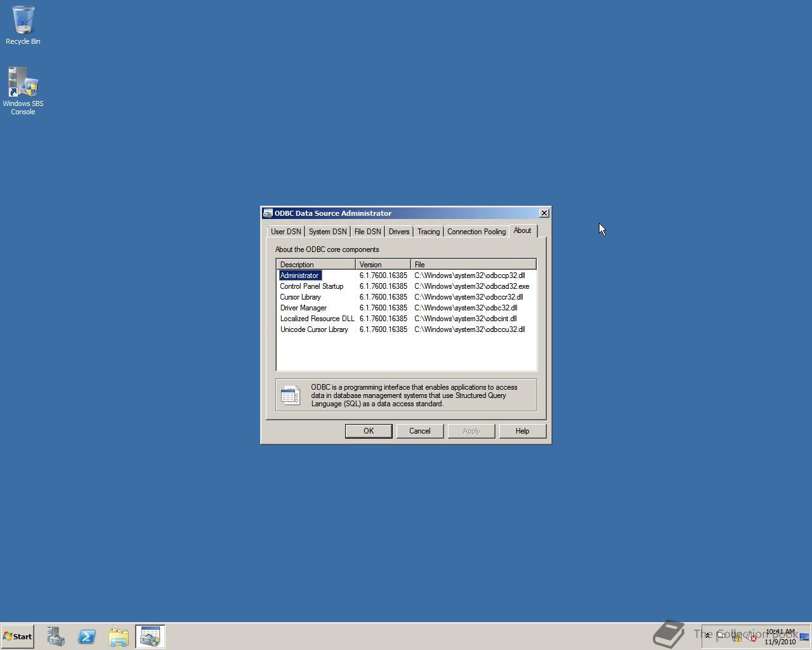
Task: Select the ODBC Administrator taskbar button
Action: pos(150,637)
